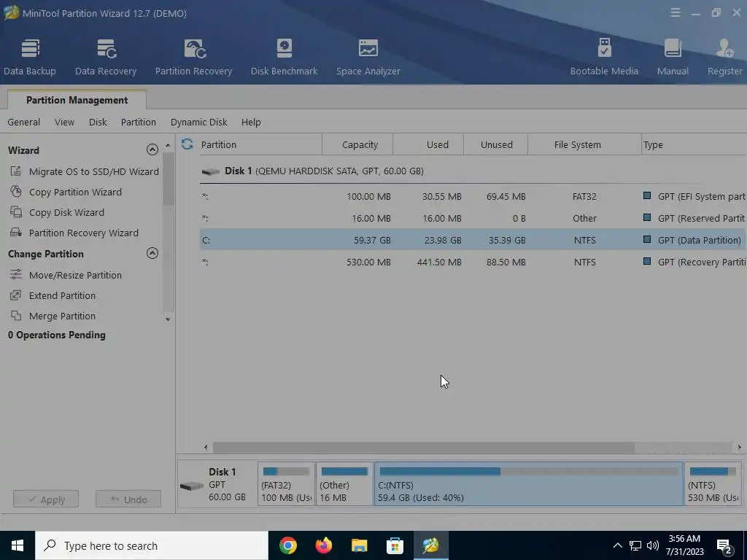Select the Disk 1 hard drive icon in the disk map
The width and height of the screenshot is (747, 560).
(x=192, y=486)
